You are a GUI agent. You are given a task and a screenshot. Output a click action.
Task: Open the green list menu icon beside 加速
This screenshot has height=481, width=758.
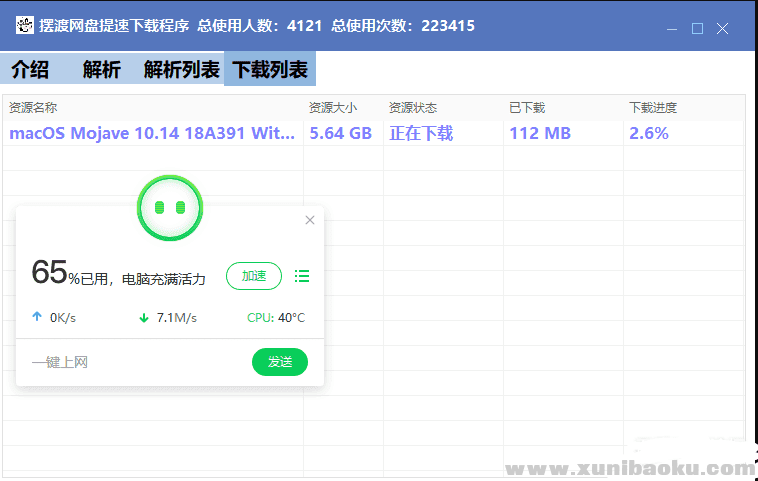tap(302, 276)
